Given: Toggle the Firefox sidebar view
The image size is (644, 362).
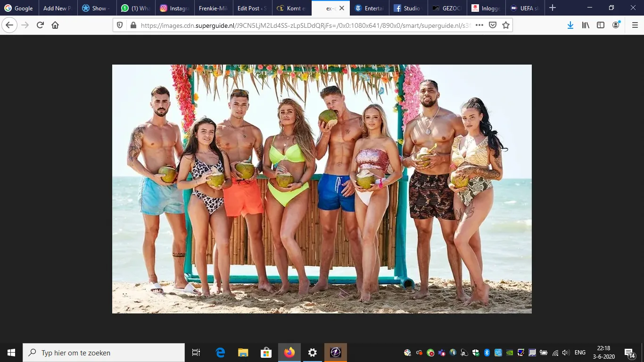Looking at the screenshot, I should tap(601, 25).
